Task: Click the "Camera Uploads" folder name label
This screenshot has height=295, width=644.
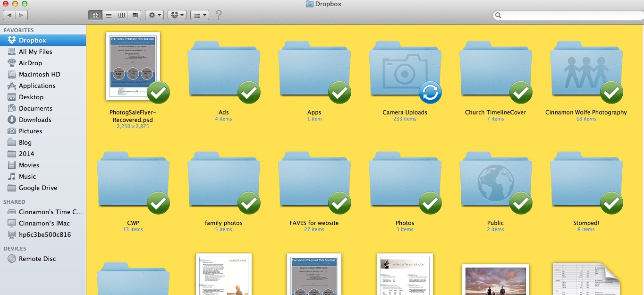Action: 405,113
